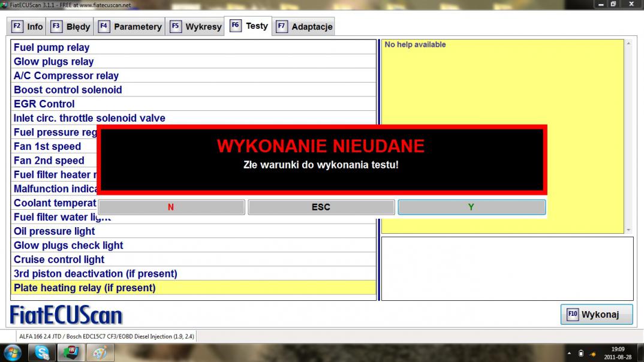The image size is (644, 362).
Task: Click the FiatECUScan taskbar icon
Action: pyautogui.click(x=71, y=352)
